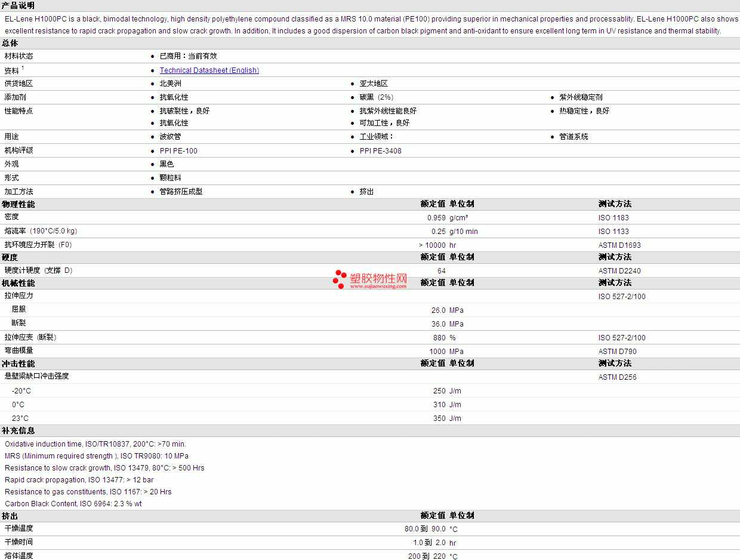The width and height of the screenshot is (740, 560).
Task: Click the 机械性能 section header
Action: pyautogui.click(x=18, y=283)
